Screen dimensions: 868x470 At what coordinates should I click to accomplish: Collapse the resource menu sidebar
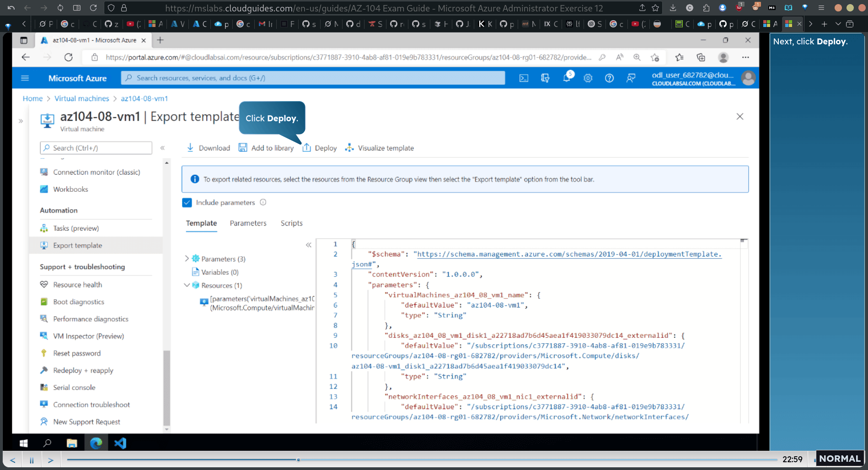[162, 148]
